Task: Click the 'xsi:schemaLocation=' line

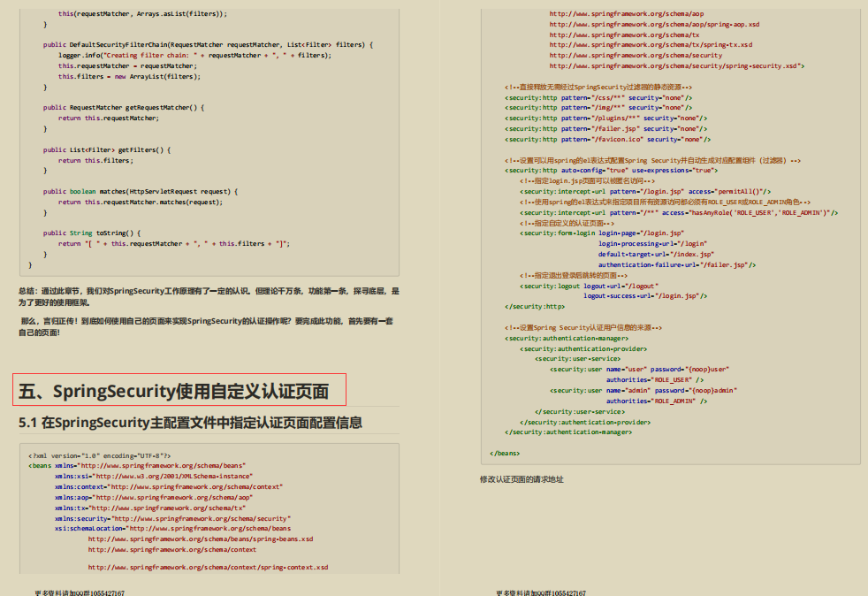Action: click(172, 529)
